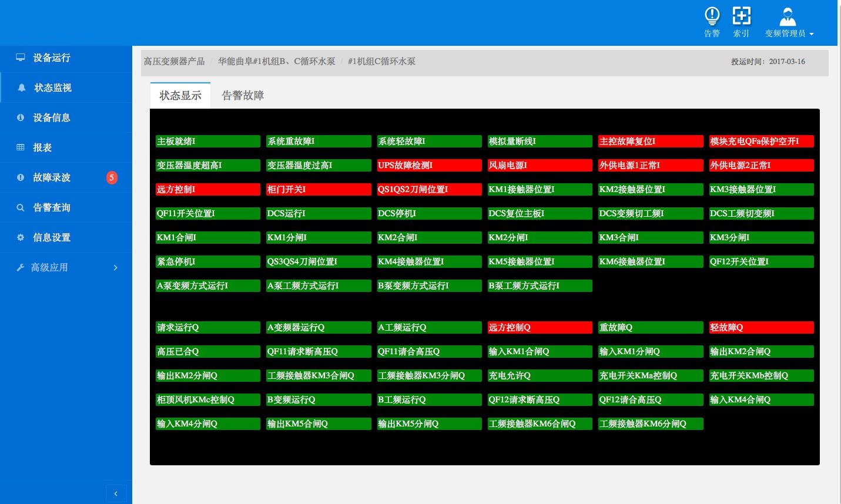The height and width of the screenshot is (504, 841).
Task: Click the magnifier icon beside 告警查询
Action: (21, 207)
